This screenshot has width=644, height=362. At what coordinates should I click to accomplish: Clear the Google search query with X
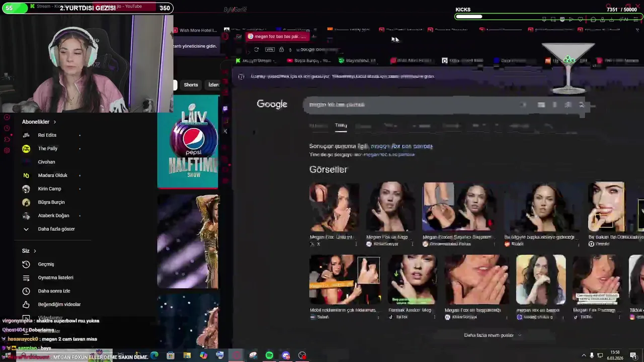point(524,105)
